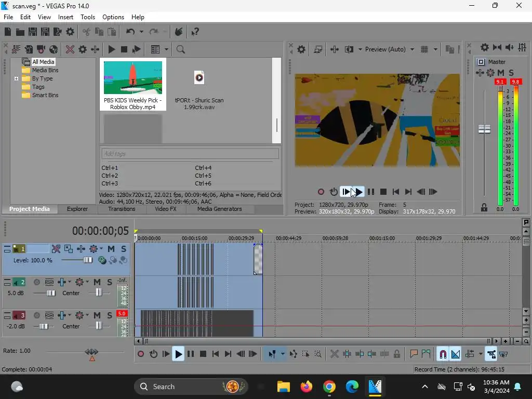Mute video track 1
Viewport: 532px width, 399px height.
coord(111,249)
